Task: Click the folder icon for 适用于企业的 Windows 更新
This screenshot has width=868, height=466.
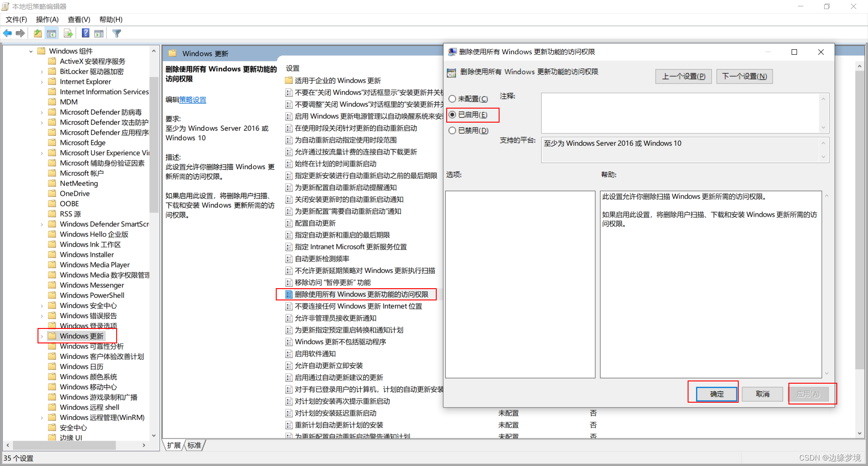Action: point(289,81)
